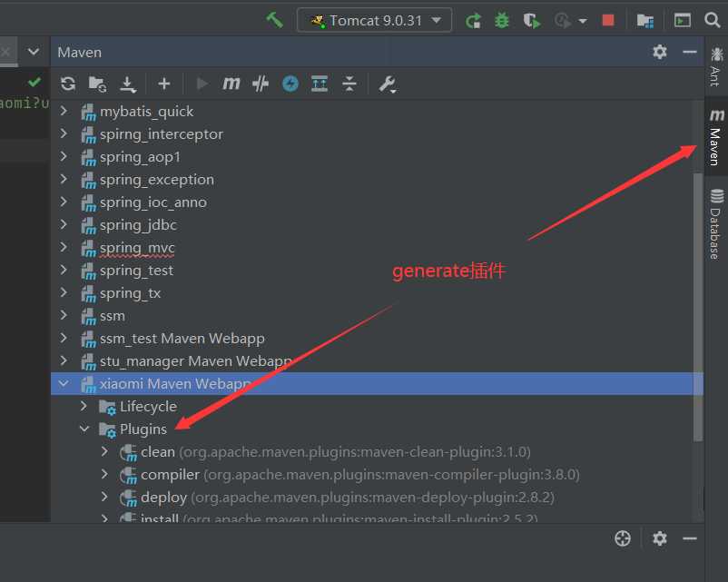
Task: Collapse the Plugins folder
Action: pyautogui.click(x=84, y=429)
